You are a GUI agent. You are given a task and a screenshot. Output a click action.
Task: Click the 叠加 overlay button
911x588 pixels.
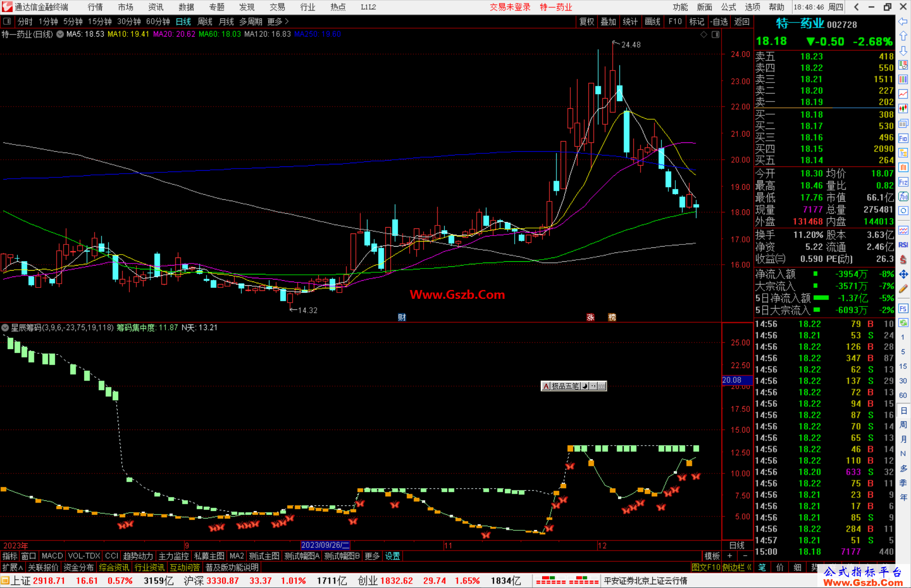[608, 21]
